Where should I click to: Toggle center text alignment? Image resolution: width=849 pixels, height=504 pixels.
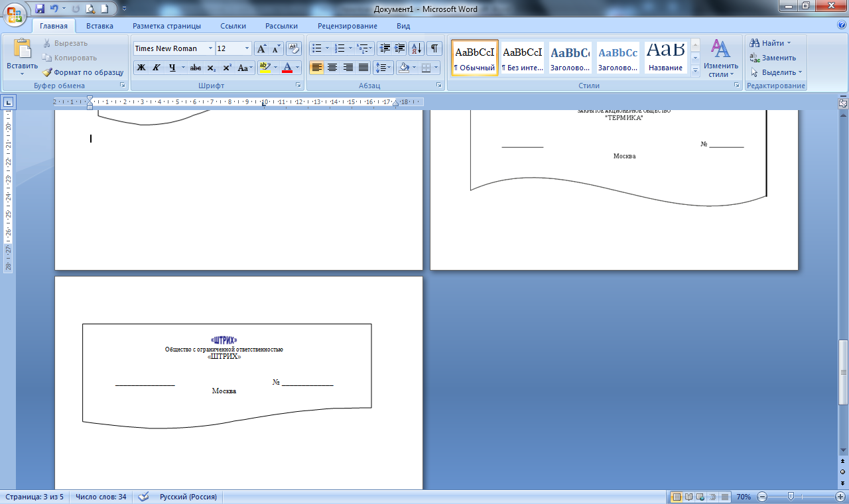[x=332, y=68]
